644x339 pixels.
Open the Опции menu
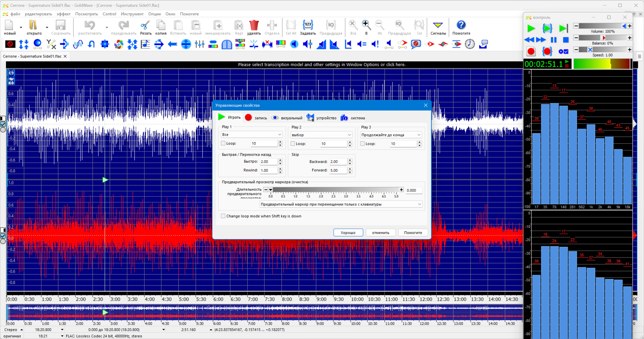click(x=155, y=14)
